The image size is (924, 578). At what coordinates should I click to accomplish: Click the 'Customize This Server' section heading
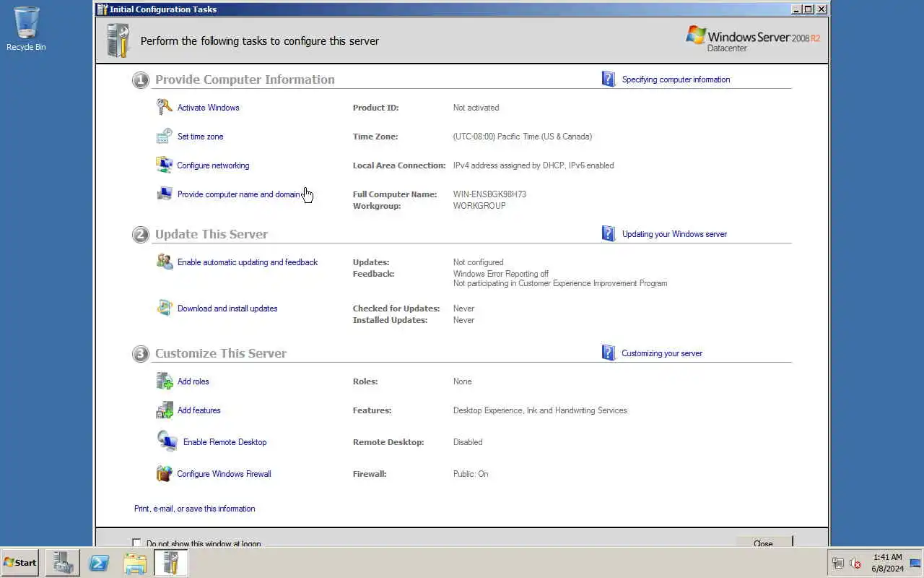(x=221, y=353)
